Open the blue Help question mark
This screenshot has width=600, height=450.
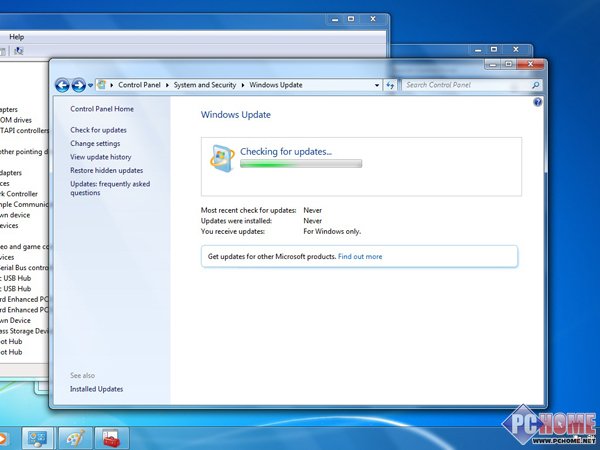tap(538, 102)
